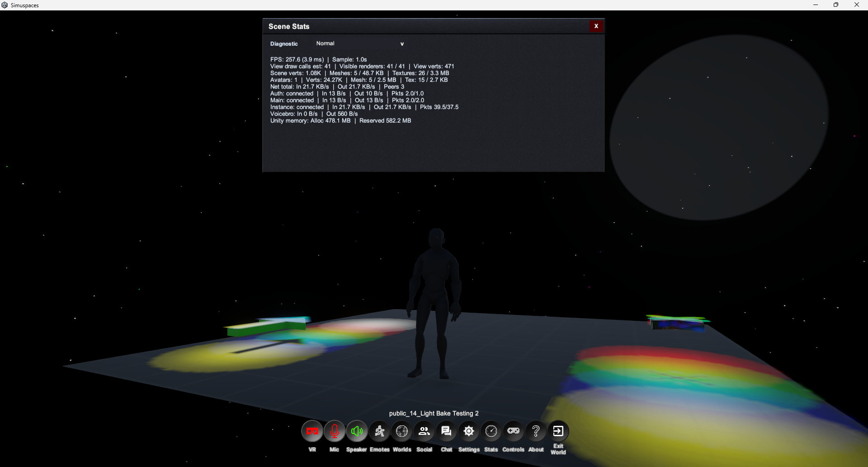Toggle the Stats gauge icon

pos(491,431)
